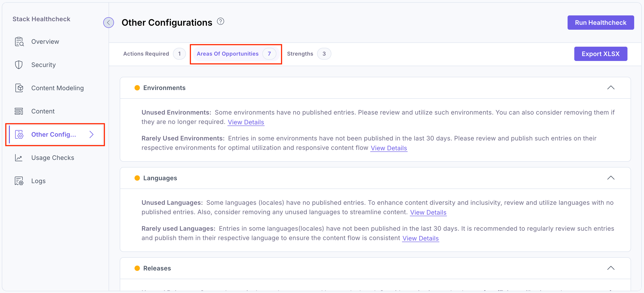The width and height of the screenshot is (644, 293).
Task: Select the Content sidebar icon
Action: [19, 111]
